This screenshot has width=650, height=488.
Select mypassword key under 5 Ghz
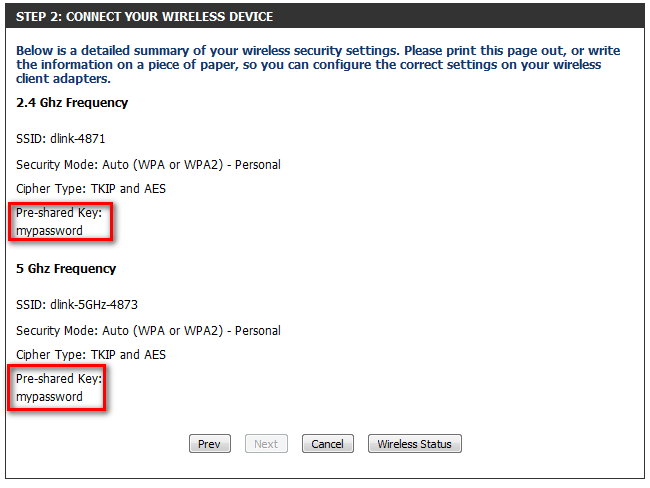coord(49,397)
